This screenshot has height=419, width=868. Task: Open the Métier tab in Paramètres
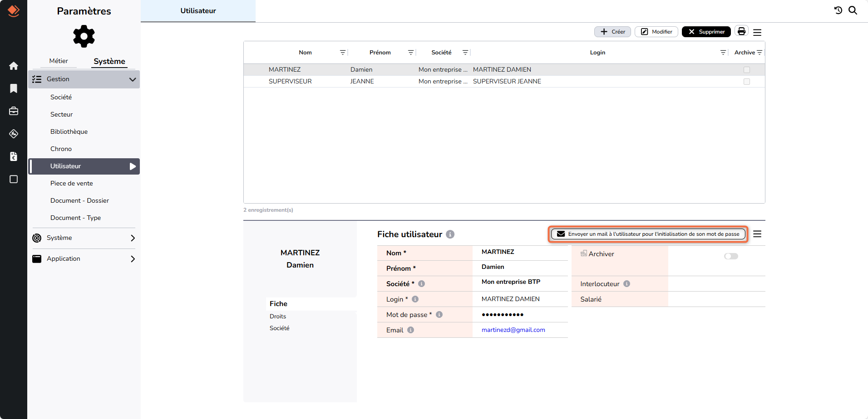pos(58,61)
